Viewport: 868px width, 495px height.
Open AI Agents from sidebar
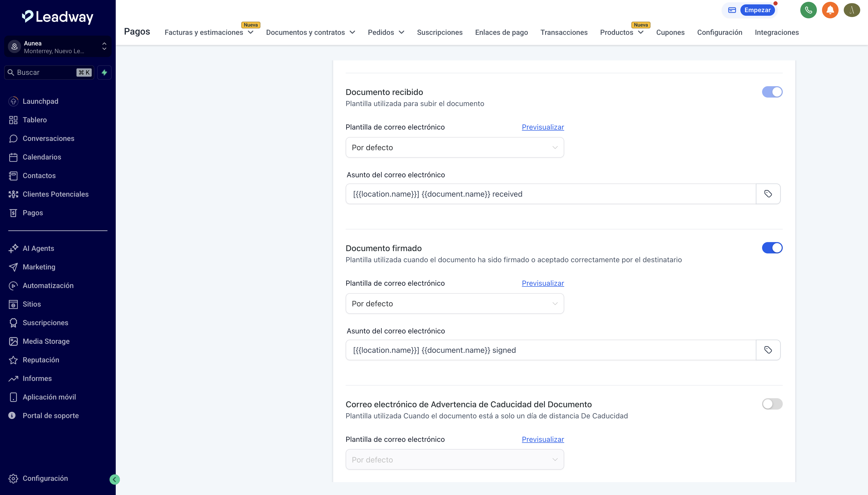38,248
